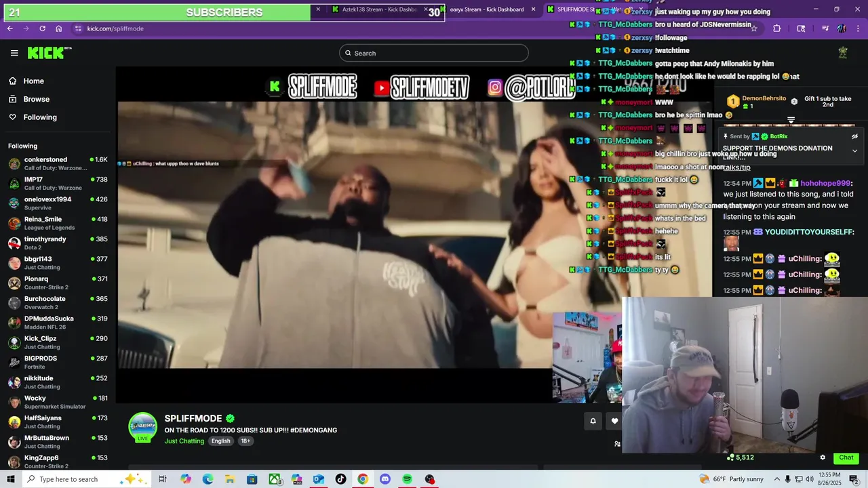Click Pionarq avatar in Following list
The height and width of the screenshot is (488, 868).
[14, 283]
